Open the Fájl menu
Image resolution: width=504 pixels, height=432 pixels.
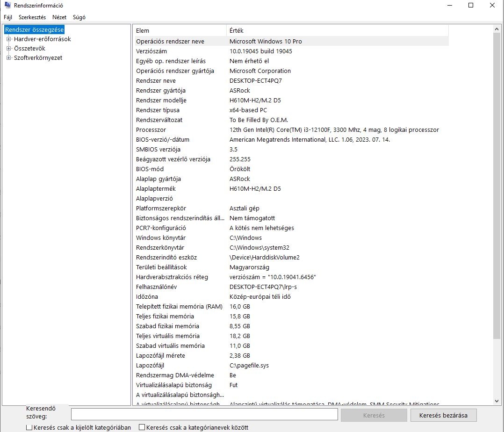[8, 17]
